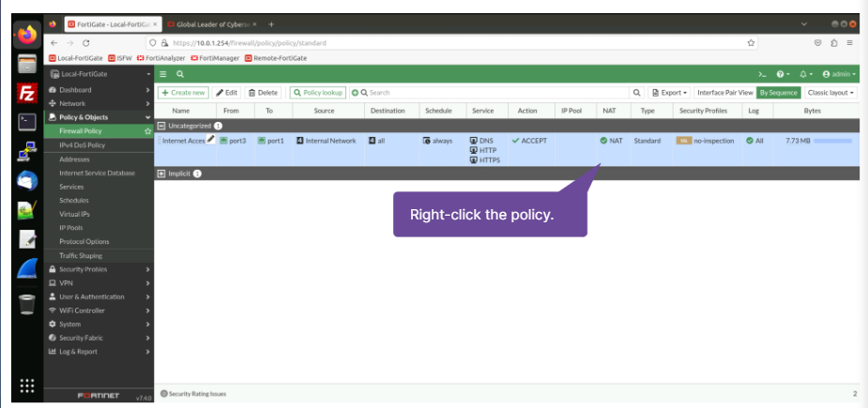Image resolution: width=868 pixels, height=408 pixels.
Task: Open the FortiAnalyzer bookmark
Action: [x=161, y=58]
